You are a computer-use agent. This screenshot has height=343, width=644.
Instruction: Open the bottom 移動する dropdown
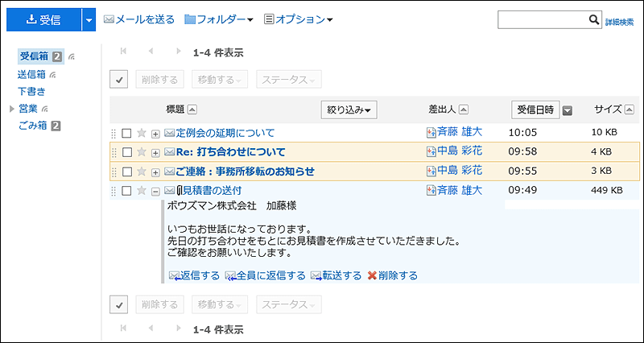[x=220, y=305]
